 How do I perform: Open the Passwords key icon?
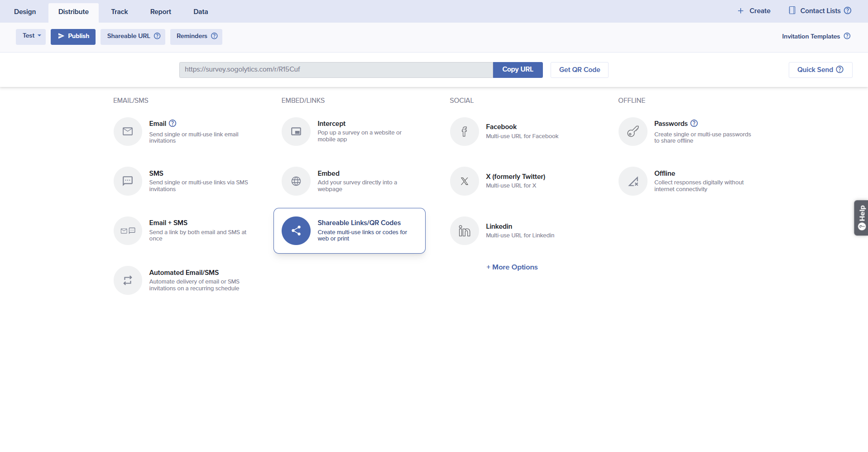pos(633,131)
